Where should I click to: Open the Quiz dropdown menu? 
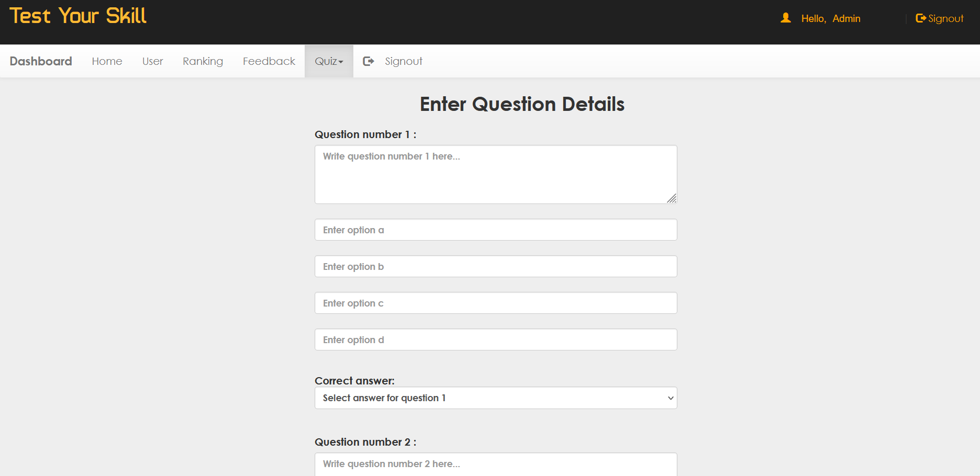(329, 61)
